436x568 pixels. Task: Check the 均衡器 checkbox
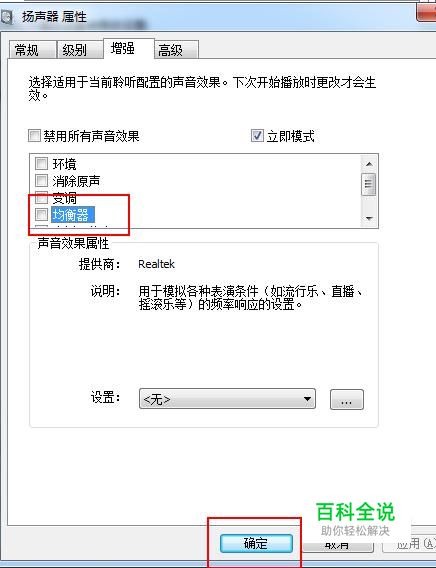(x=41, y=214)
